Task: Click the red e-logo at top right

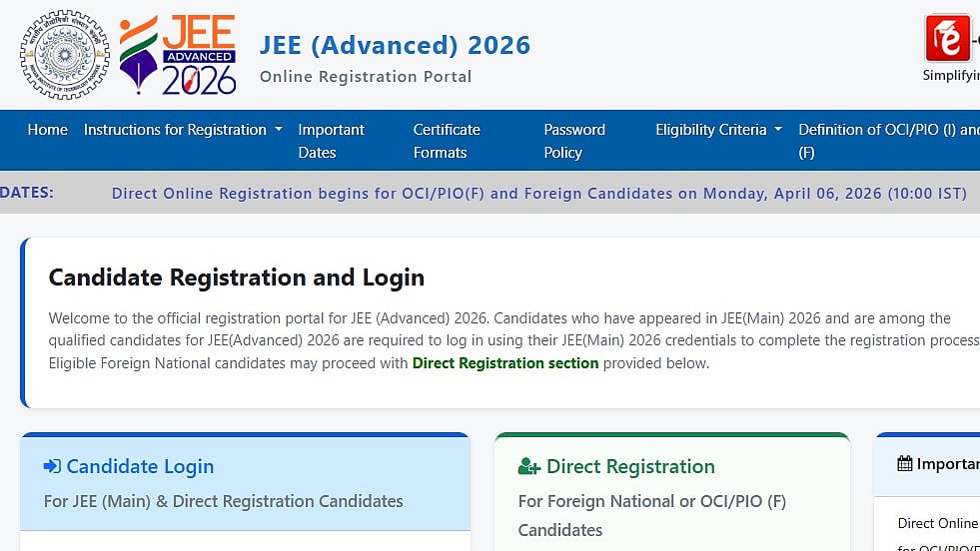Action: (x=948, y=39)
